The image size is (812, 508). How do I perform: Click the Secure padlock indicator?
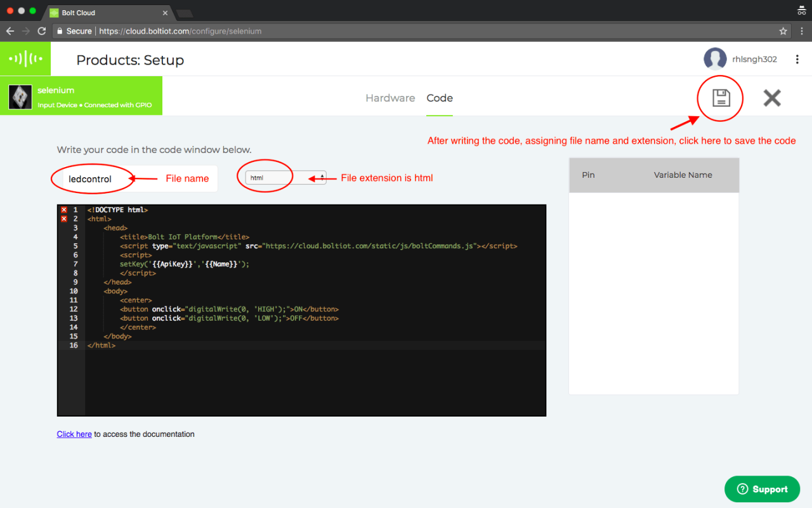point(74,30)
